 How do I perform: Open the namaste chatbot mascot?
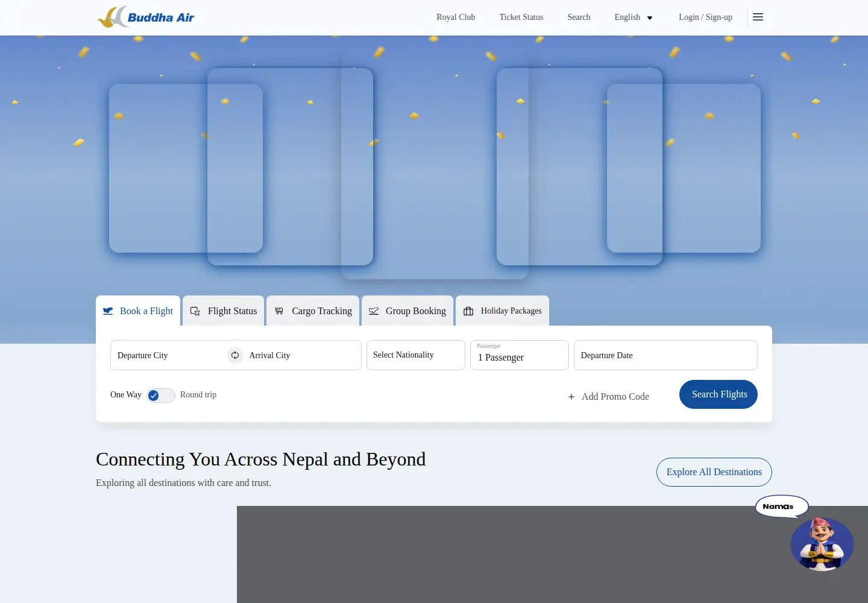822,543
